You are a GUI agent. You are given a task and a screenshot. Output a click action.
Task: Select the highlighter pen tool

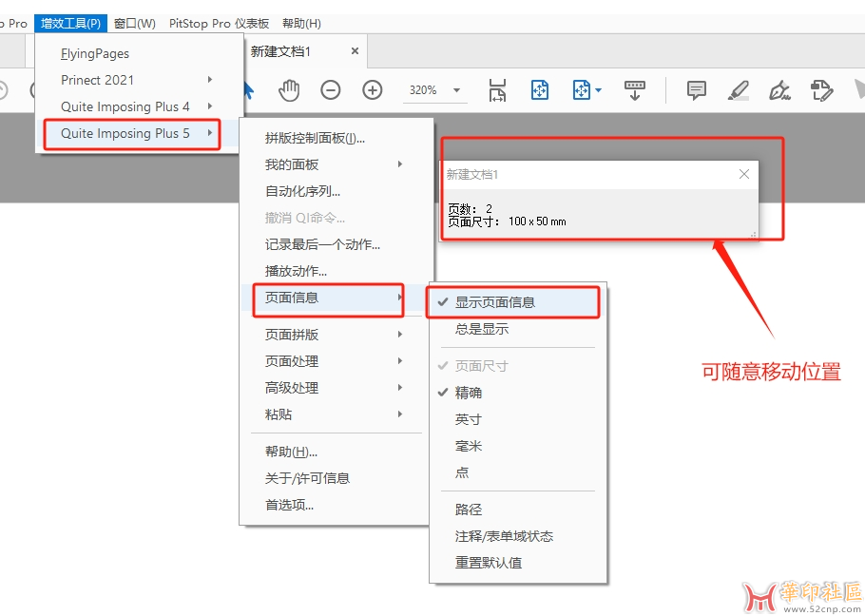tap(739, 90)
